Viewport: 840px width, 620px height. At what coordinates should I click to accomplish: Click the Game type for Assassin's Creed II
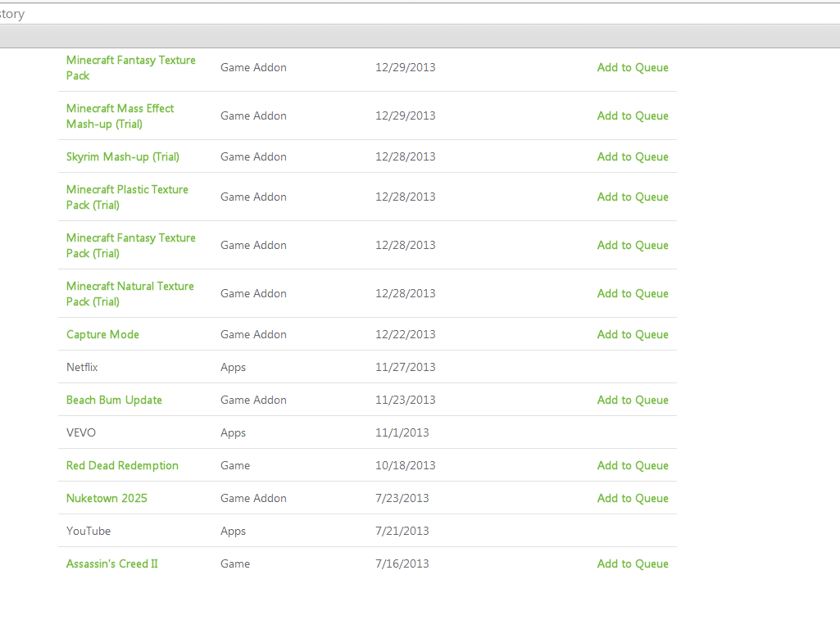[x=235, y=563]
